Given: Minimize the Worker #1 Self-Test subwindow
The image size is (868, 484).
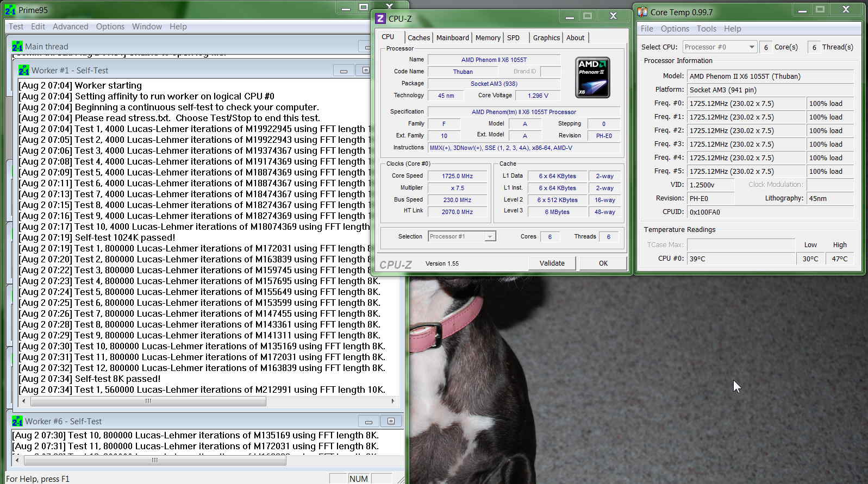Looking at the screenshot, I should tap(344, 71).
